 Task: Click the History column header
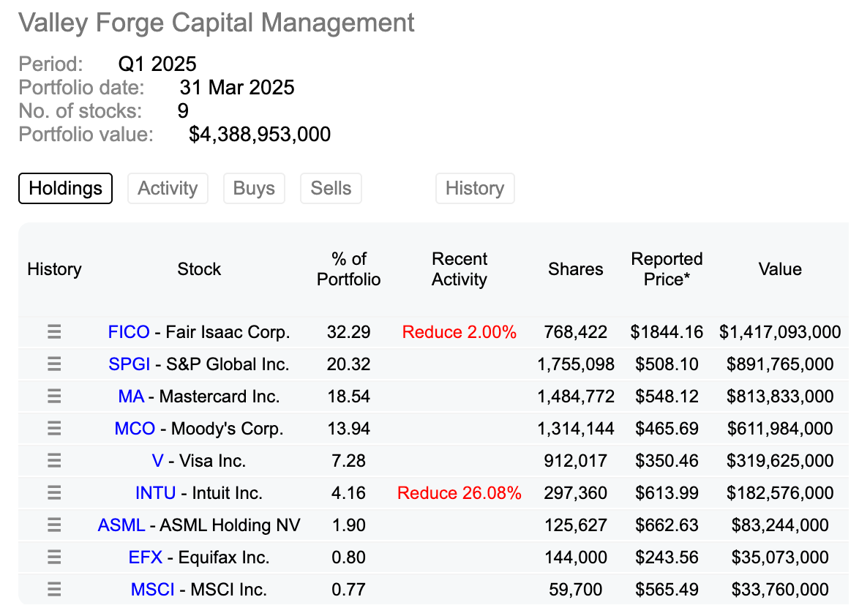[54, 269]
